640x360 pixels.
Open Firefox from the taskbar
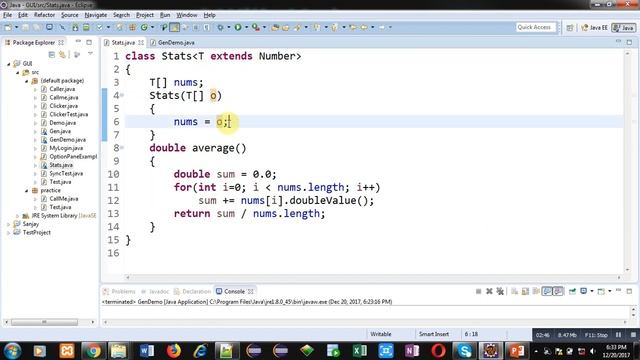coord(173,350)
